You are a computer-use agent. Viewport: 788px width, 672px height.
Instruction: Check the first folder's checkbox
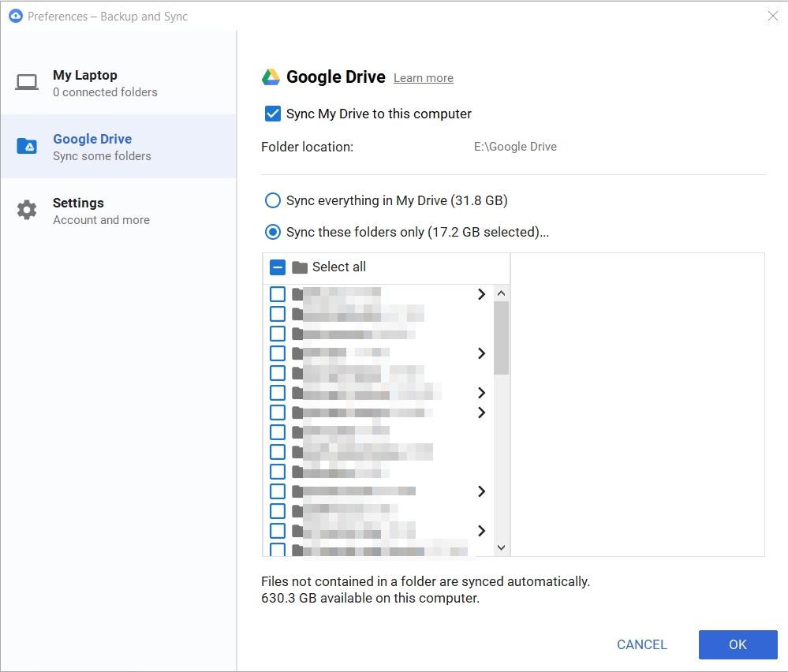click(x=278, y=293)
